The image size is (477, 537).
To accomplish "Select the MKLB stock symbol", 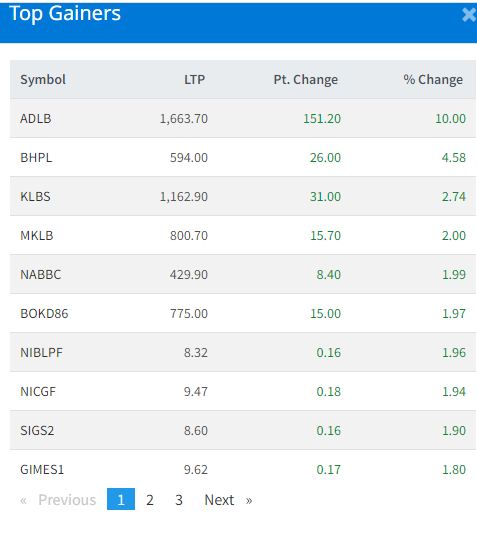I will (x=37, y=236).
